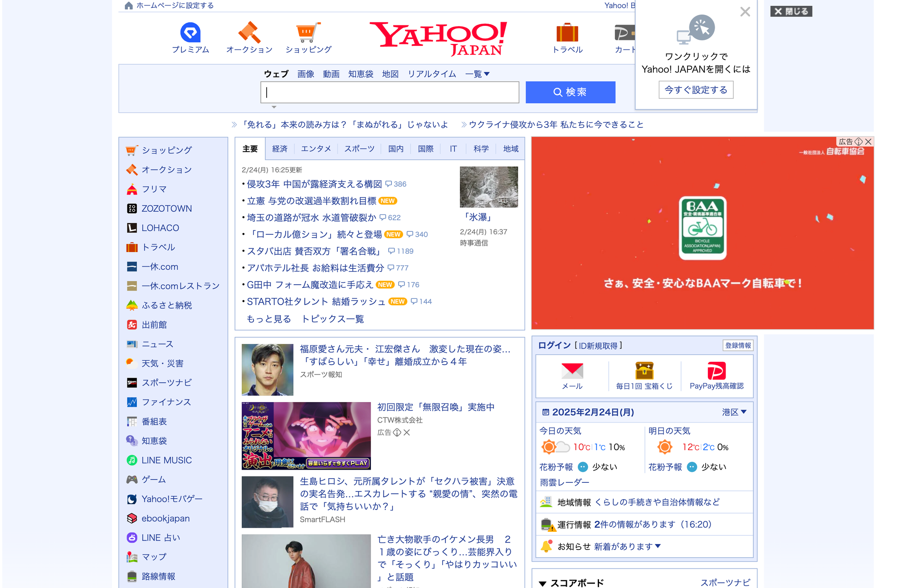Screen dimensions: 907x588
Task: Open LINE MUSIC from the sidebar
Action: (166, 460)
